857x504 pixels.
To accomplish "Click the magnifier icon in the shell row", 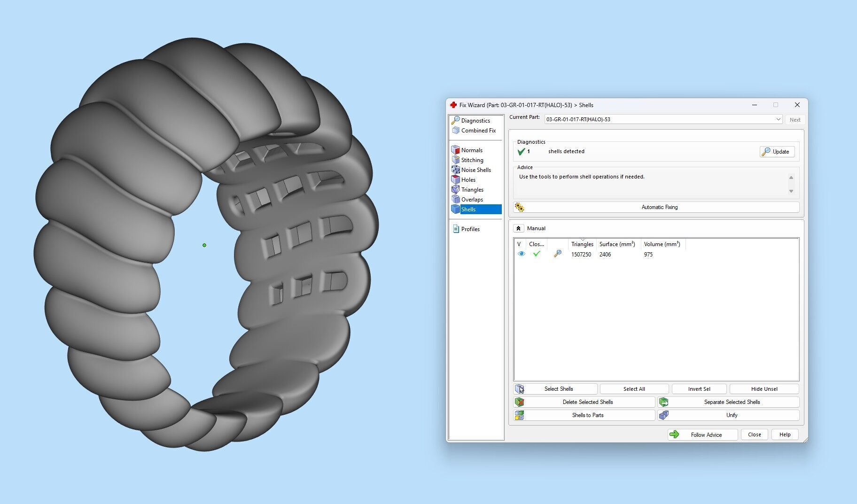I will [557, 254].
